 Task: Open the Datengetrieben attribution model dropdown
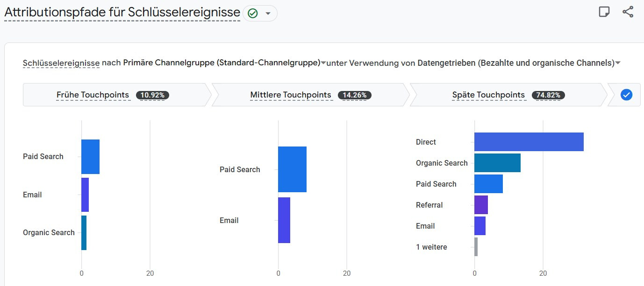(x=618, y=63)
